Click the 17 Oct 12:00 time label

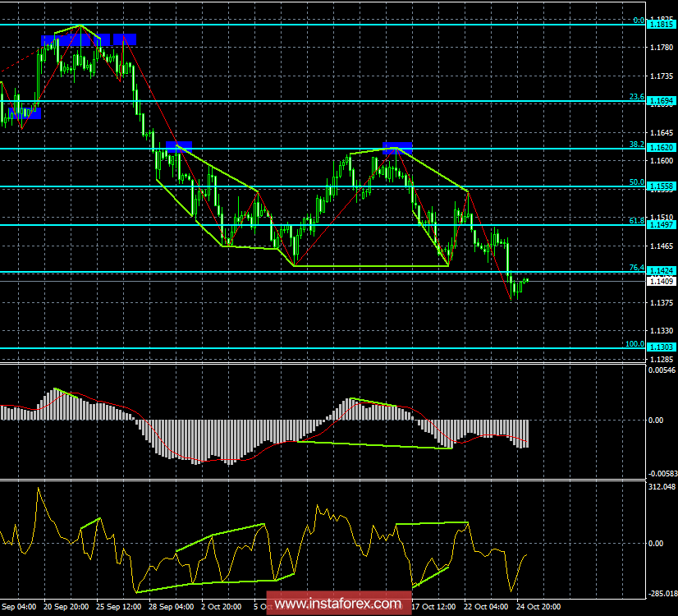pos(432,608)
